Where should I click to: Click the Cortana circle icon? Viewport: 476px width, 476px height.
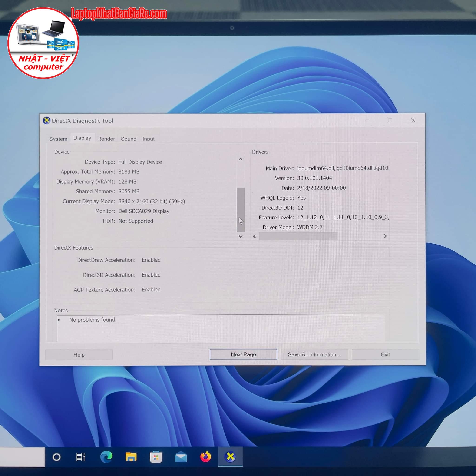[x=57, y=457]
